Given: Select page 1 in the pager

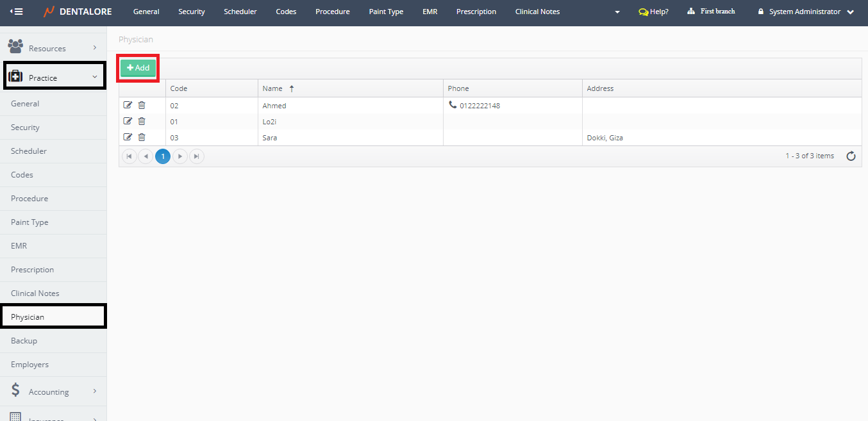Looking at the screenshot, I should pyautogui.click(x=163, y=156).
